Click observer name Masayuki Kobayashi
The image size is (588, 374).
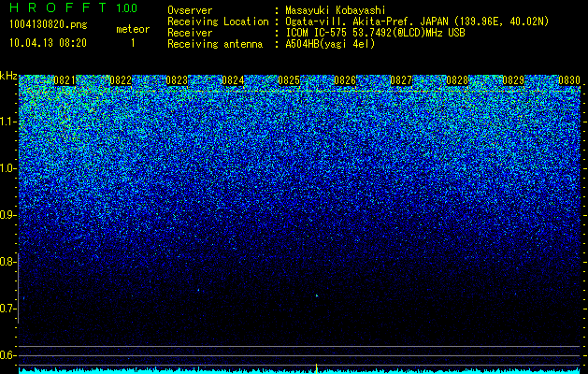(336, 10)
